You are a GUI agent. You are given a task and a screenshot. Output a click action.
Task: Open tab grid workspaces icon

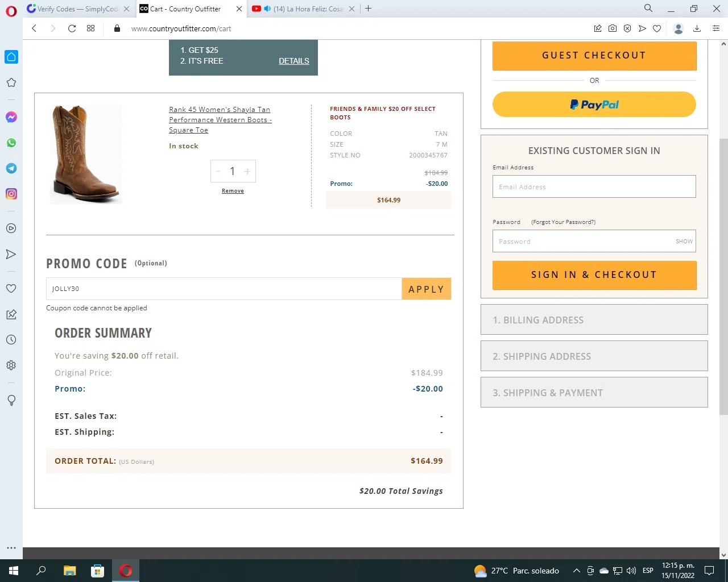[x=90, y=28]
